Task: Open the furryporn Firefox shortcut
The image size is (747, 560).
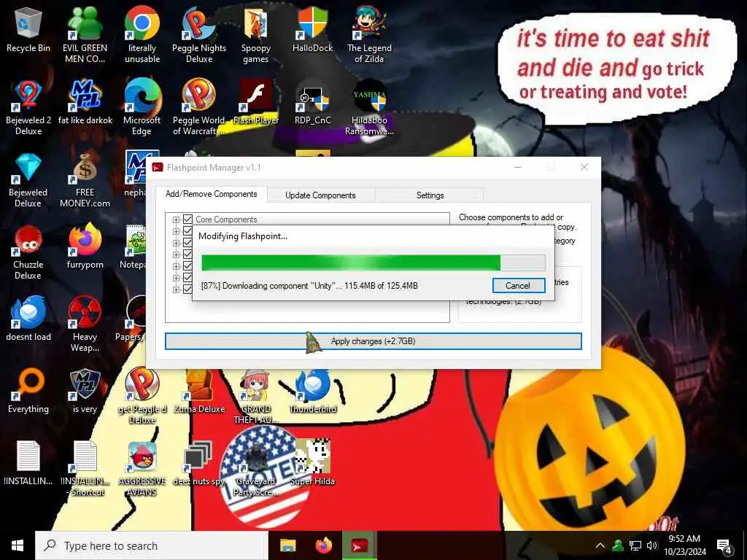Action: point(85,247)
